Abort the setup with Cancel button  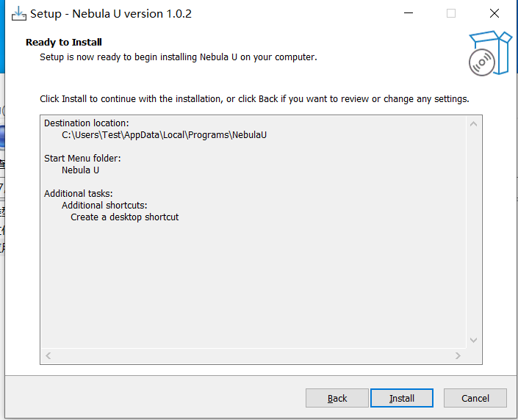pos(475,398)
